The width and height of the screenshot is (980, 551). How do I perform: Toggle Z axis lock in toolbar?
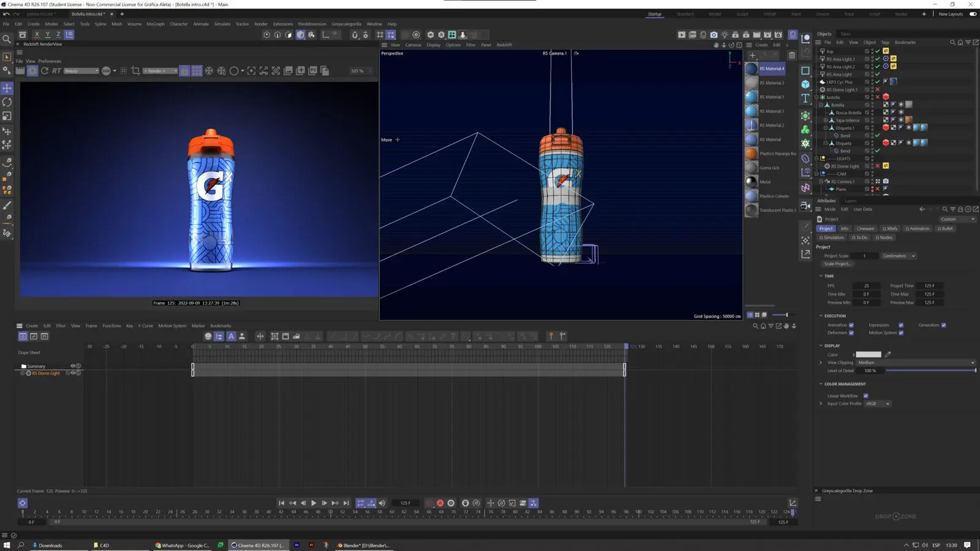(x=58, y=35)
